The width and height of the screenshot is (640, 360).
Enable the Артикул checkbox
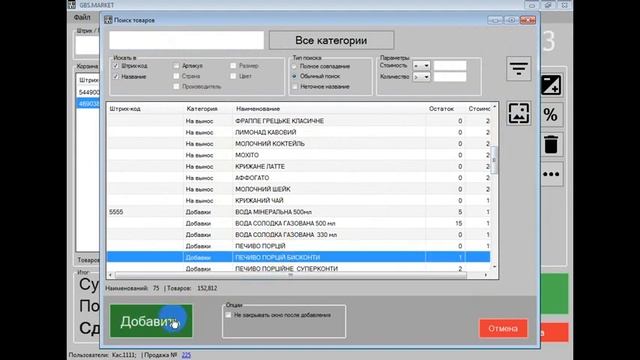(x=176, y=66)
